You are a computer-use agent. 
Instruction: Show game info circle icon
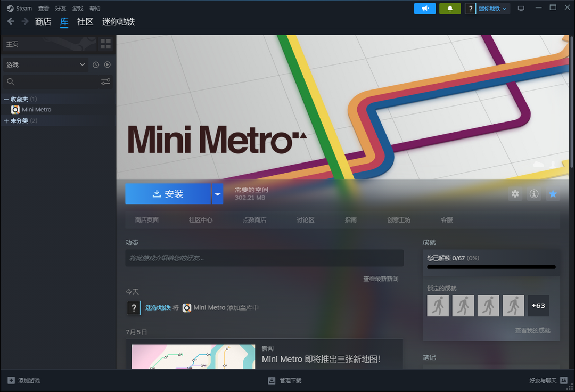click(x=534, y=194)
